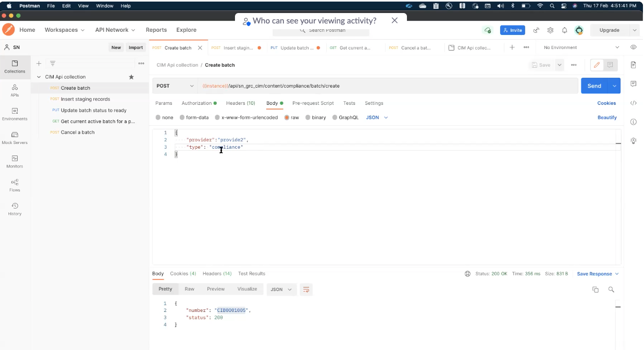Image resolution: width=644 pixels, height=350 pixels.
Task: Click the Postman logo icon
Action: 8,30
